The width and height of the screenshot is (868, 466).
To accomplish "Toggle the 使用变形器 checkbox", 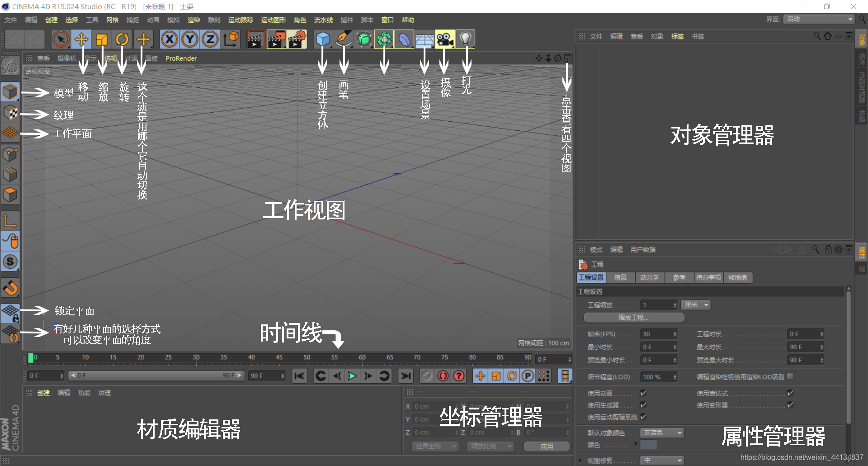I will [790, 405].
